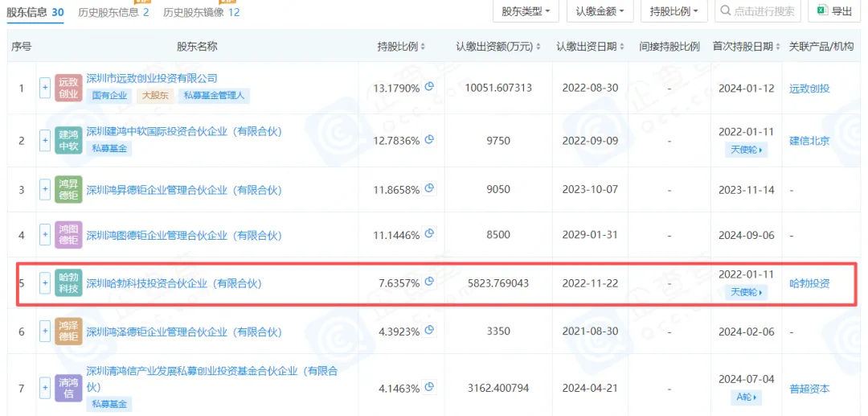868x416 pixels.
Task: Open 深圳鸿图德钜企业管理合伙企业 link
Action: coord(184,235)
